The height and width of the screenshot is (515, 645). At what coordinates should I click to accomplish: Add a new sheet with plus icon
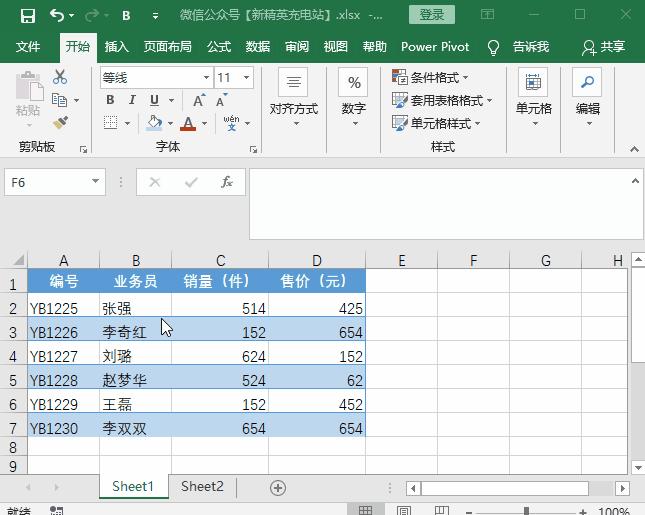pyautogui.click(x=278, y=487)
